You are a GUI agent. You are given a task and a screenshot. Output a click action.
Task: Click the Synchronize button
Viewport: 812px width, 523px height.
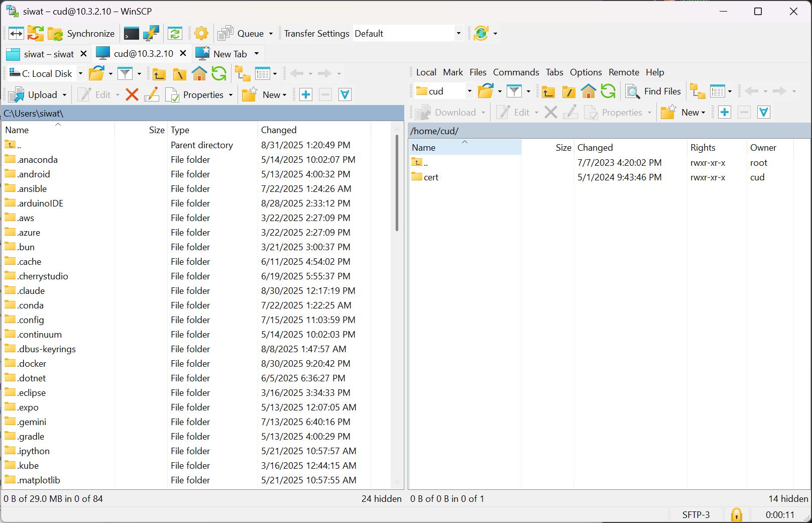82,34
